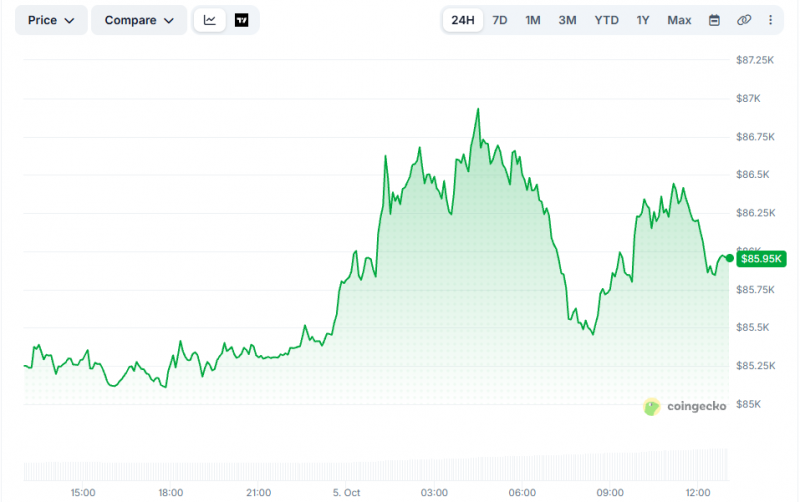The width and height of the screenshot is (800, 502).
Task: Show year-to-date with YTD
Action: click(x=606, y=20)
